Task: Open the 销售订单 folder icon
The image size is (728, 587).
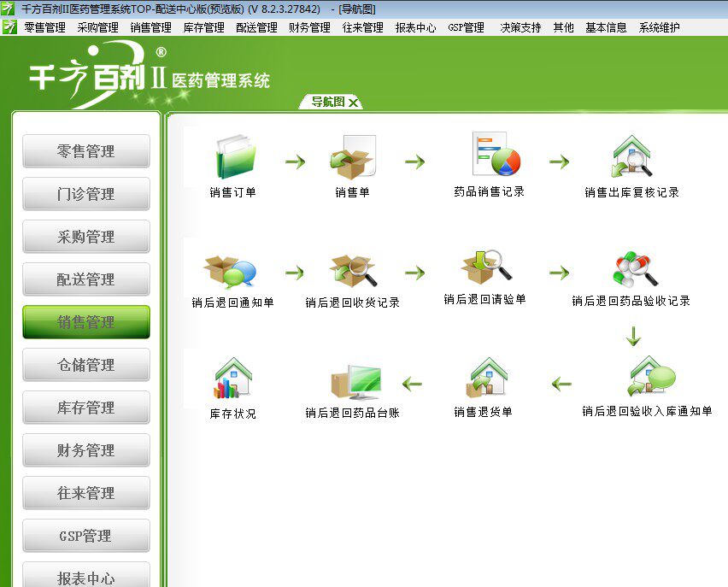Action: pos(235,157)
